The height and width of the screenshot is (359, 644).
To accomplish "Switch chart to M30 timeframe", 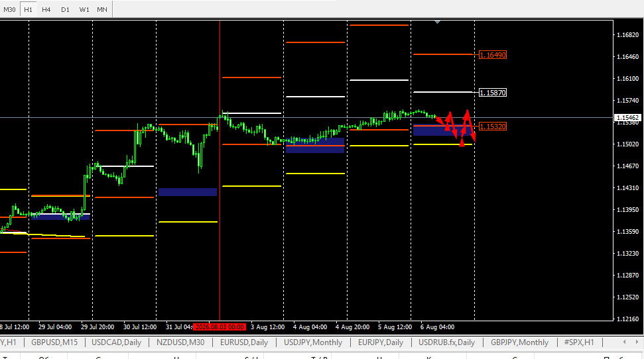I will click(9, 9).
